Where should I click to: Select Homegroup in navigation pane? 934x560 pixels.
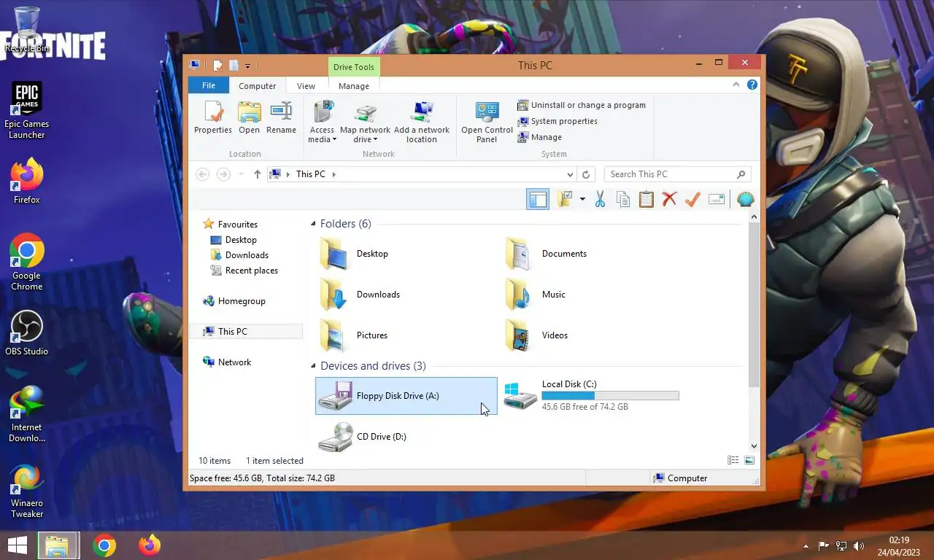tap(234, 301)
